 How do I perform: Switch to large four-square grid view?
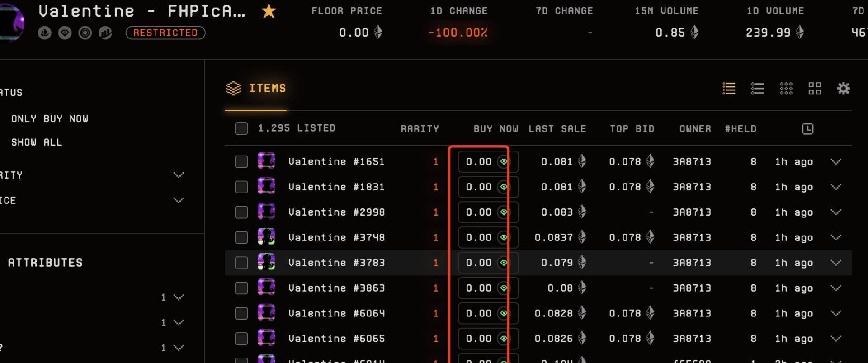(815, 89)
